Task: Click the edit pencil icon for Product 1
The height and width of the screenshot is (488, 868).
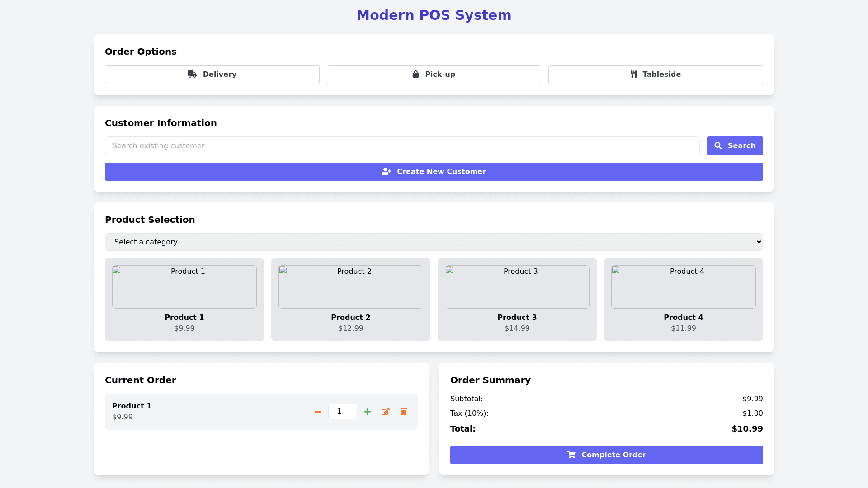Action: coord(386,412)
